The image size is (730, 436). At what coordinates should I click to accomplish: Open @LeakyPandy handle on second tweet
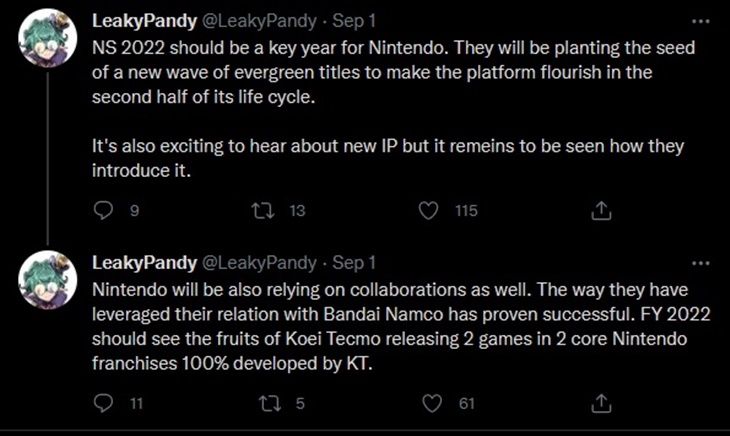click(259, 263)
